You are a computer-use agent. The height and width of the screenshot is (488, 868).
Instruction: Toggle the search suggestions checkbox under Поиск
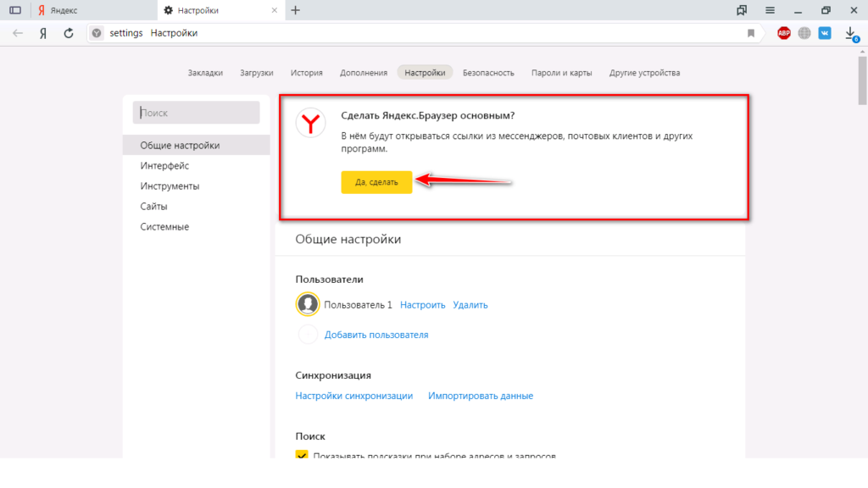[302, 456]
